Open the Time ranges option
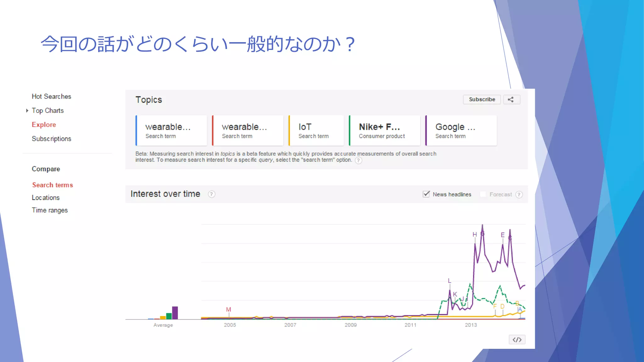This screenshot has height=362, width=644. 50,210
